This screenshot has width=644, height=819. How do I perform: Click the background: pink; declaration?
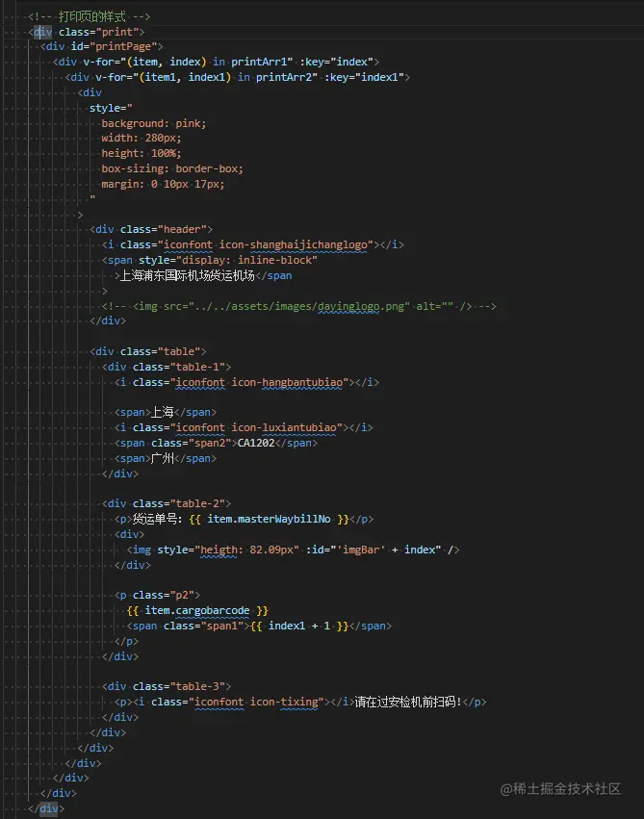[x=154, y=123]
